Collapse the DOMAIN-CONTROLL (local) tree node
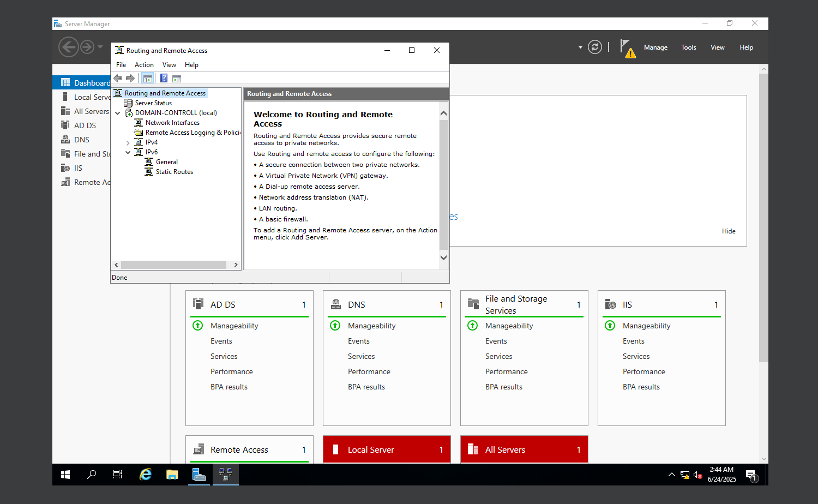This screenshot has width=818, height=504. 118,113
